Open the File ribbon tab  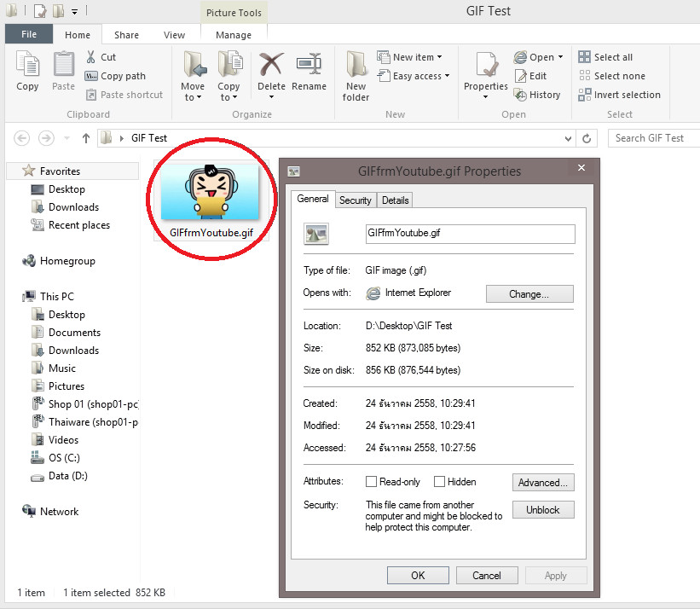(29, 34)
